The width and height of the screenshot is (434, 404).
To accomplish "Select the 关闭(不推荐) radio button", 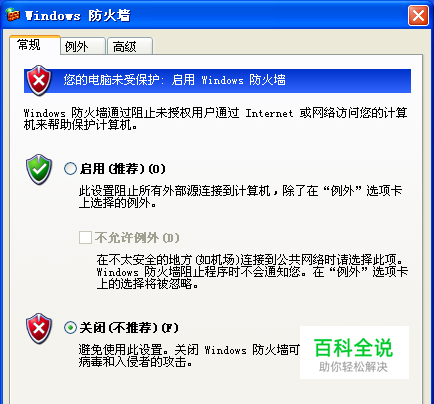I will 70,328.
